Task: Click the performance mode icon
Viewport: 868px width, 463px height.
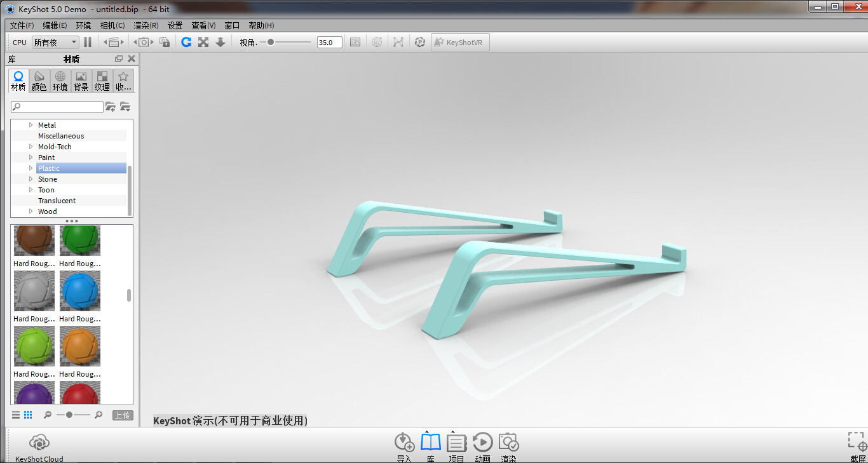Action: point(114,42)
